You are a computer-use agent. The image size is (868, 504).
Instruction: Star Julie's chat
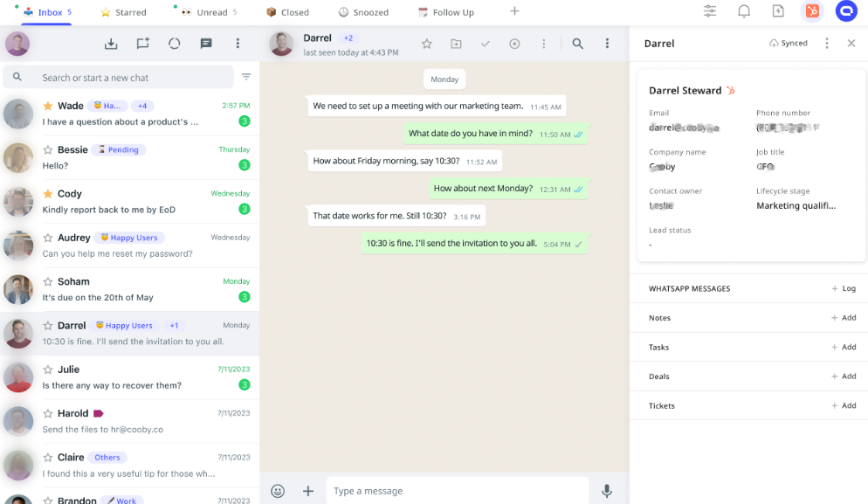(x=48, y=369)
